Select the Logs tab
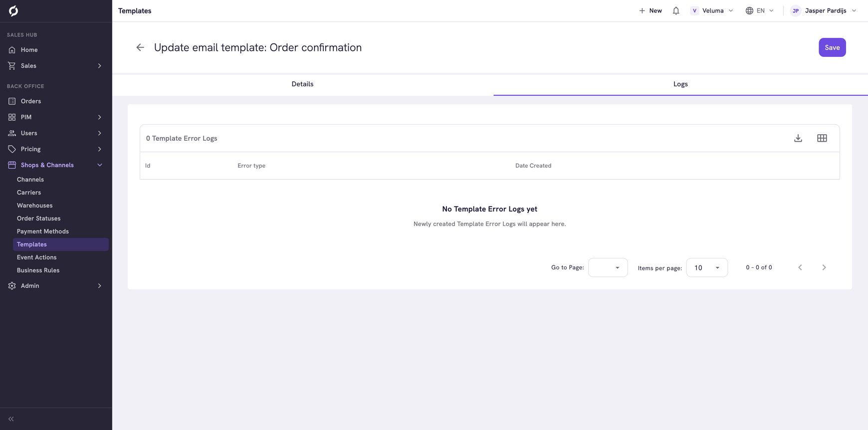868x430 pixels. click(680, 84)
